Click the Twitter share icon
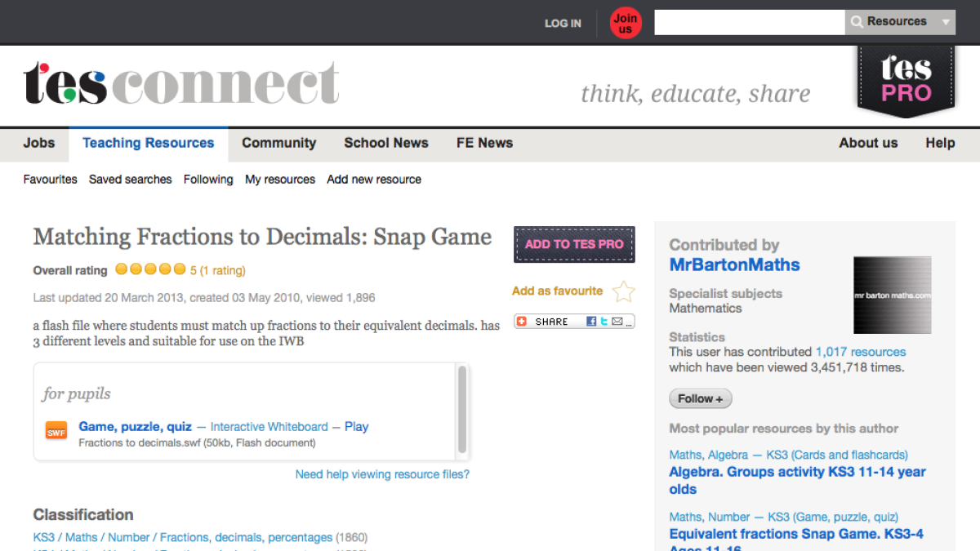This screenshot has height=551, width=980. (x=604, y=321)
